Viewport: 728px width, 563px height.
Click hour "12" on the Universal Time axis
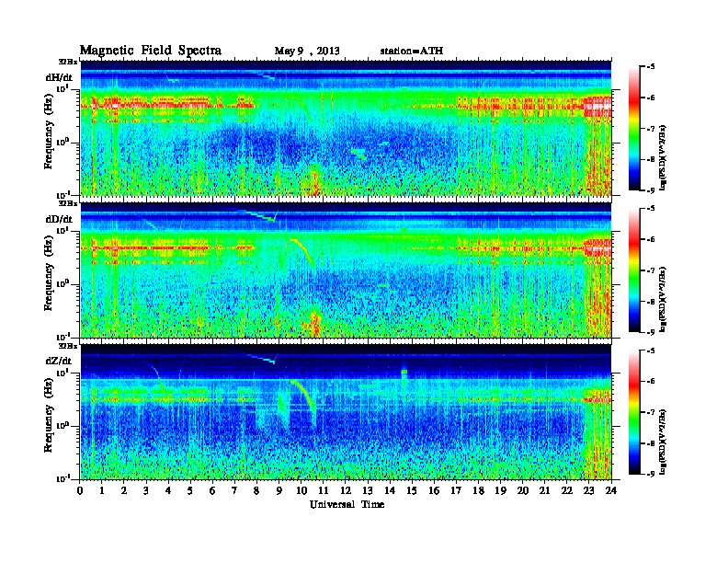pyautogui.click(x=346, y=490)
